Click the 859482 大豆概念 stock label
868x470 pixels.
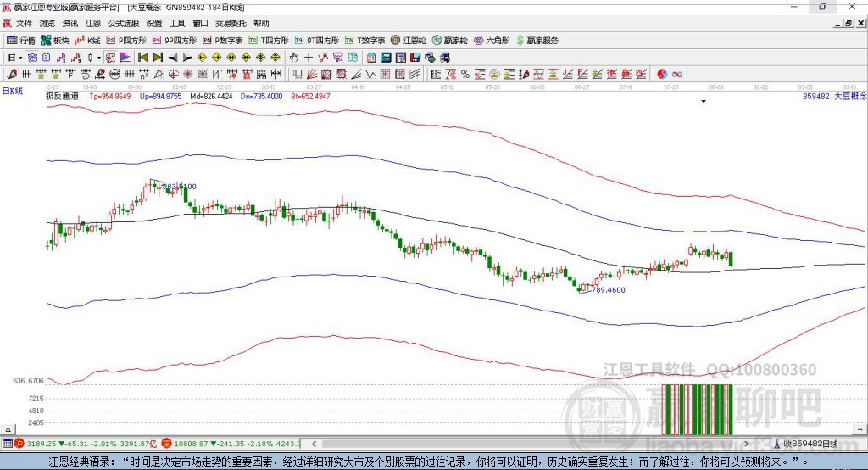click(835, 97)
